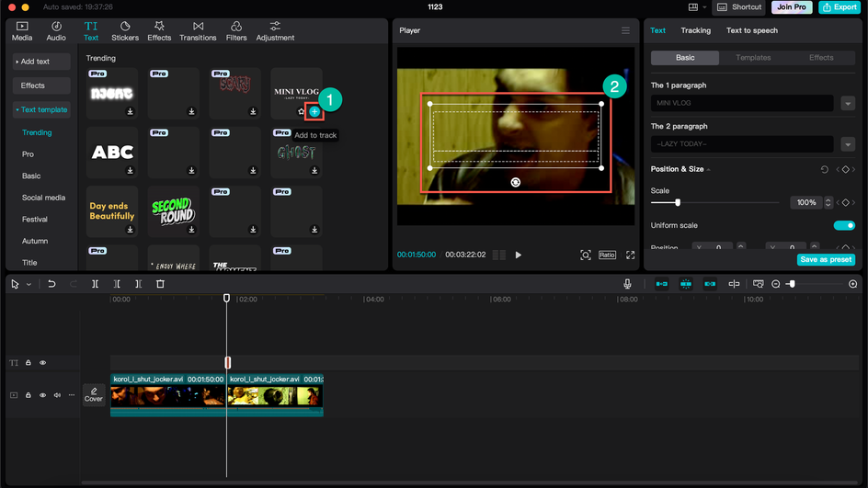Download the SECOND ROUND text template
Image resolution: width=868 pixels, height=488 pixels.
[191, 230]
